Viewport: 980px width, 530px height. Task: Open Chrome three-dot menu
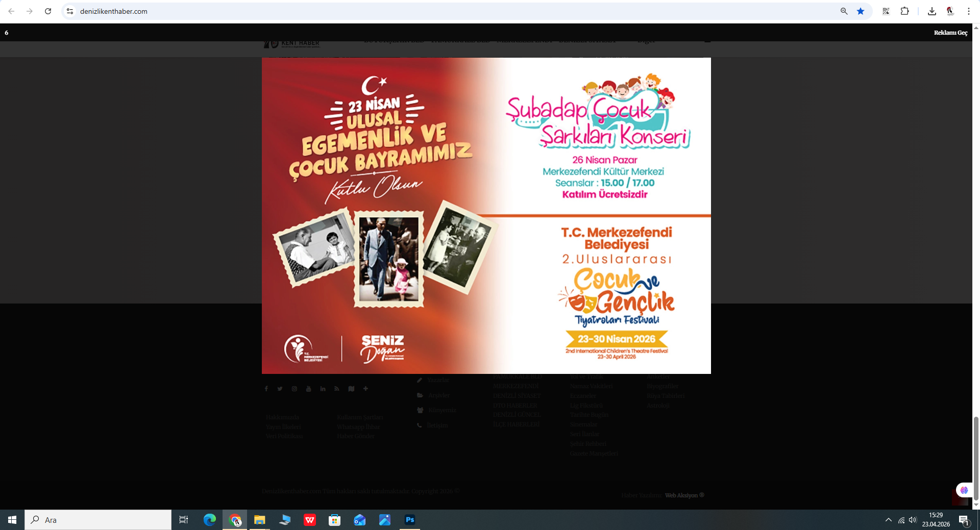coord(968,11)
